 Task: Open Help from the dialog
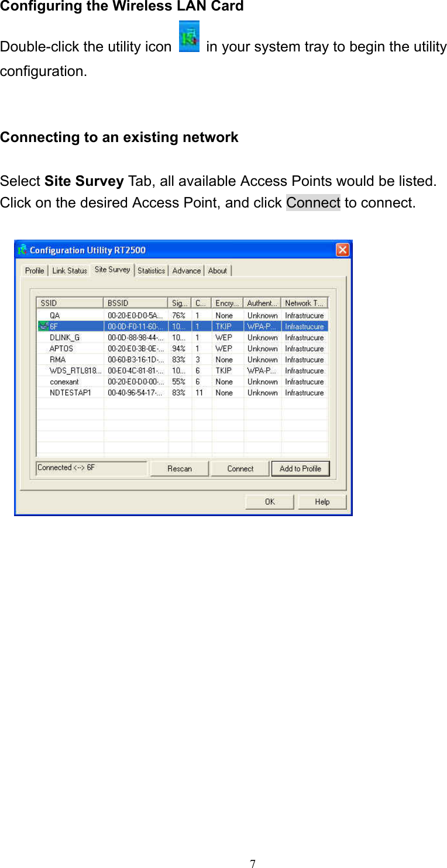click(x=322, y=502)
